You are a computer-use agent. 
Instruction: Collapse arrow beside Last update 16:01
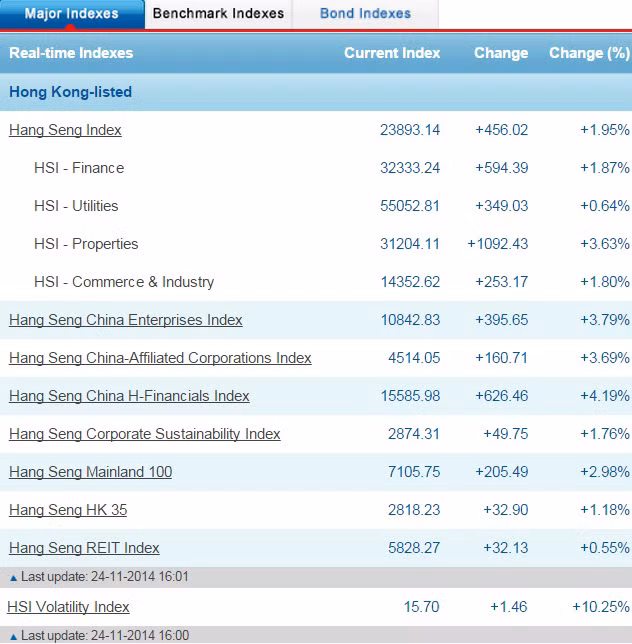(x=13, y=578)
